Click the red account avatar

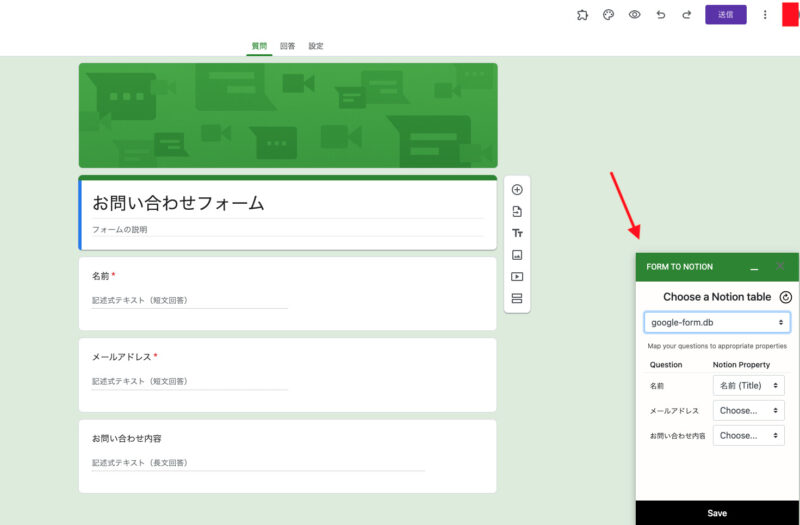pos(790,14)
